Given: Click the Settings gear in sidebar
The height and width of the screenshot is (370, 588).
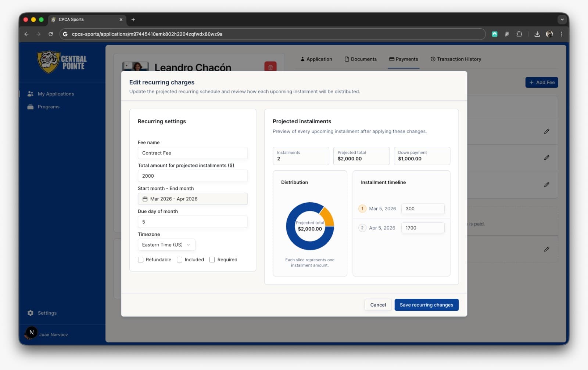Looking at the screenshot, I should (31, 313).
